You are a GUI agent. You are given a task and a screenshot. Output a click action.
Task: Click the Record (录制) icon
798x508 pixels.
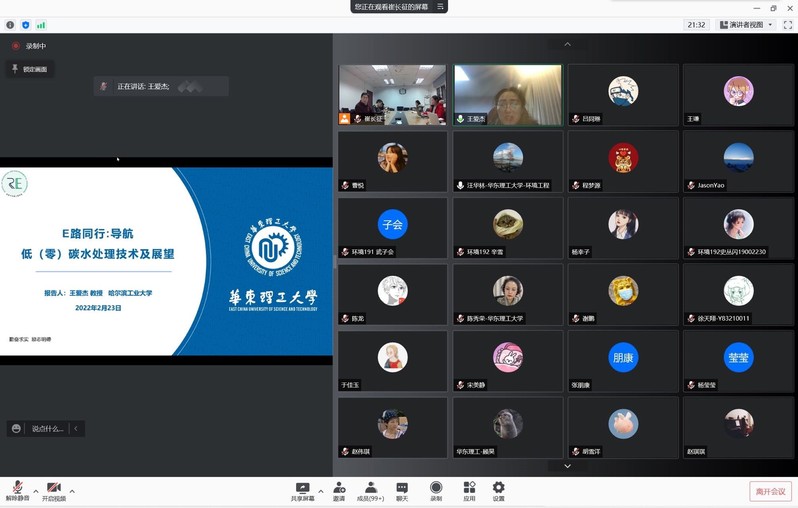pyautogui.click(x=435, y=490)
